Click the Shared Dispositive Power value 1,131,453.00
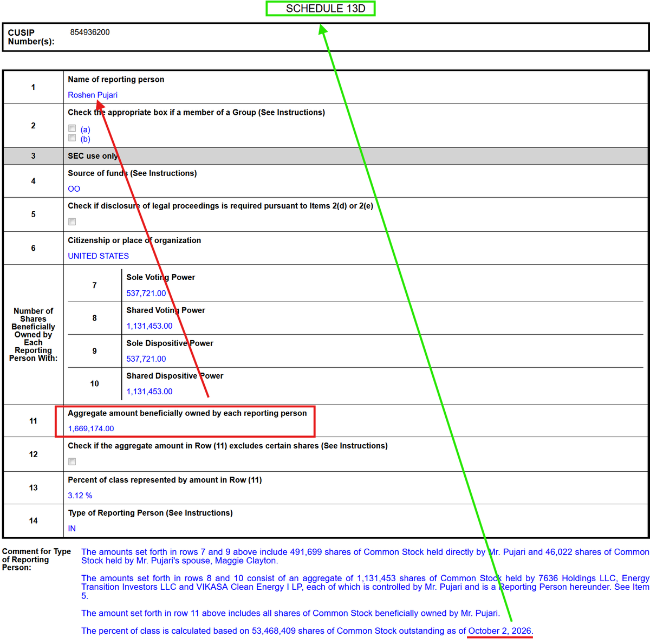The width and height of the screenshot is (650, 644). [x=149, y=392]
